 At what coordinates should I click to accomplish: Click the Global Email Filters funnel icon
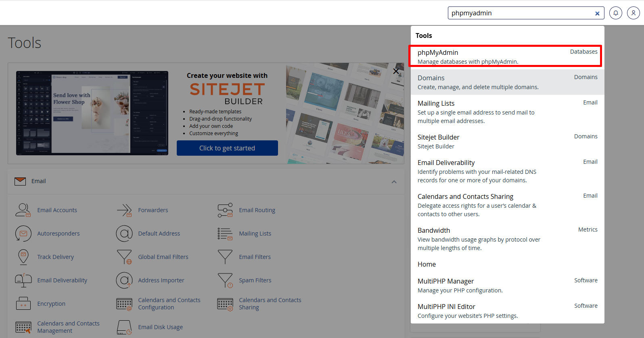pyautogui.click(x=124, y=257)
